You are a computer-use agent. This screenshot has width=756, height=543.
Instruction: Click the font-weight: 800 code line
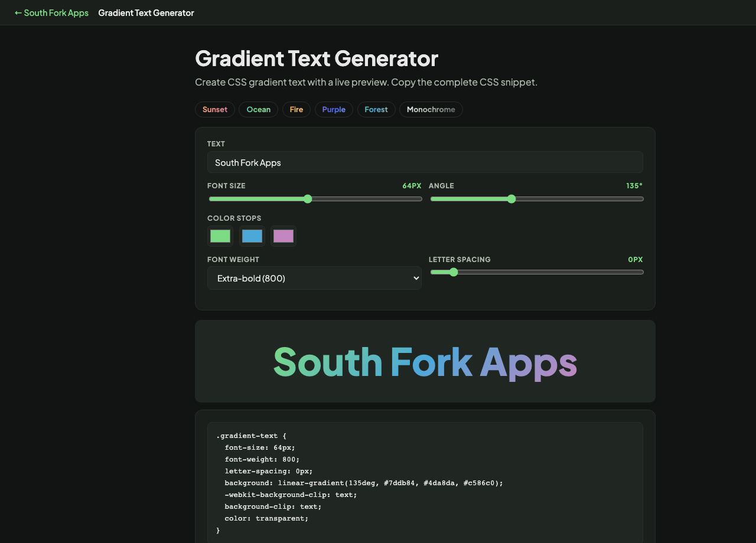click(x=262, y=459)
